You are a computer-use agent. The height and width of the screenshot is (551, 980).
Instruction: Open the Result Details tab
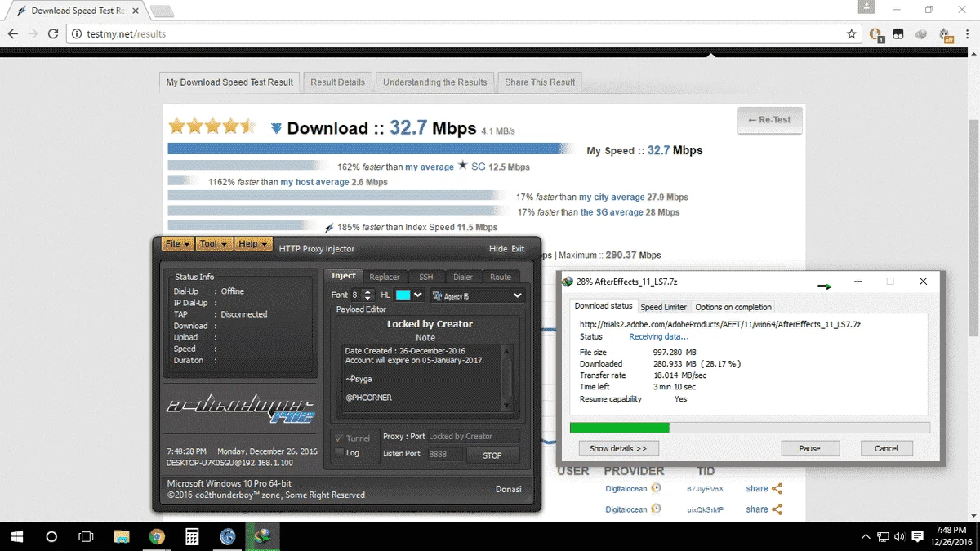pos(337,82)
